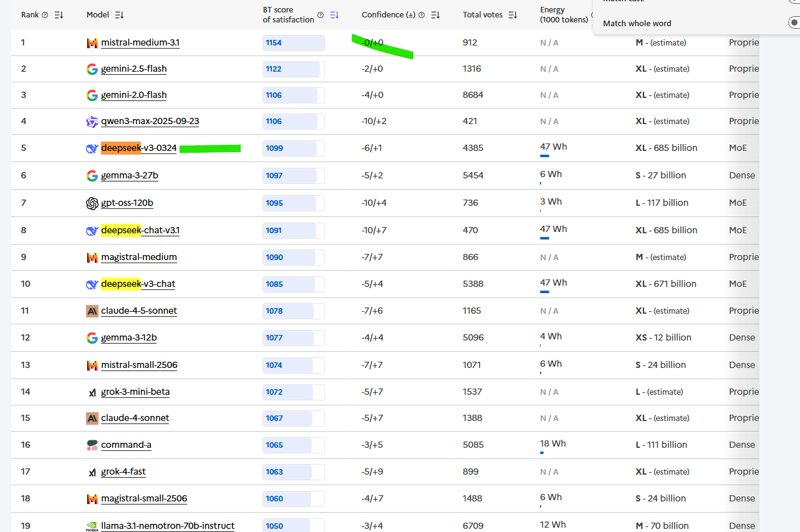This screenshot has height=532, width=800.
Task: Select the confidence value -10/+2
Action: click(x=374, y=122)
